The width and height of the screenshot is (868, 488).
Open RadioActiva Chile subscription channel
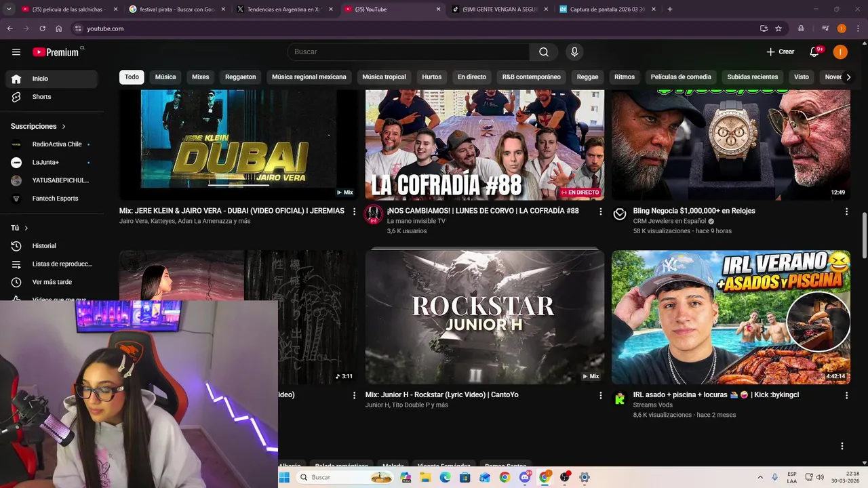(51, 144)
